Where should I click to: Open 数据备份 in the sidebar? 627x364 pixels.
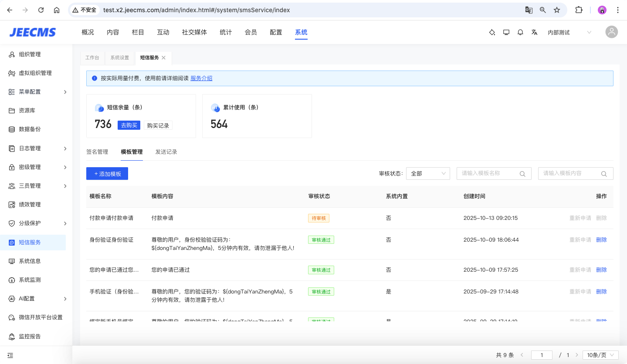coord(30,129)
